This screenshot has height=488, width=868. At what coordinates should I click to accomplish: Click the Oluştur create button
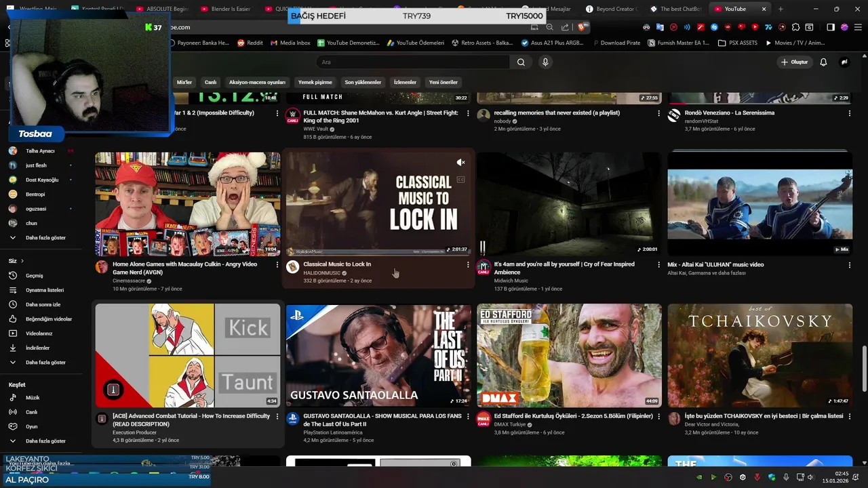pyautogui.click(x=794, y=62)
